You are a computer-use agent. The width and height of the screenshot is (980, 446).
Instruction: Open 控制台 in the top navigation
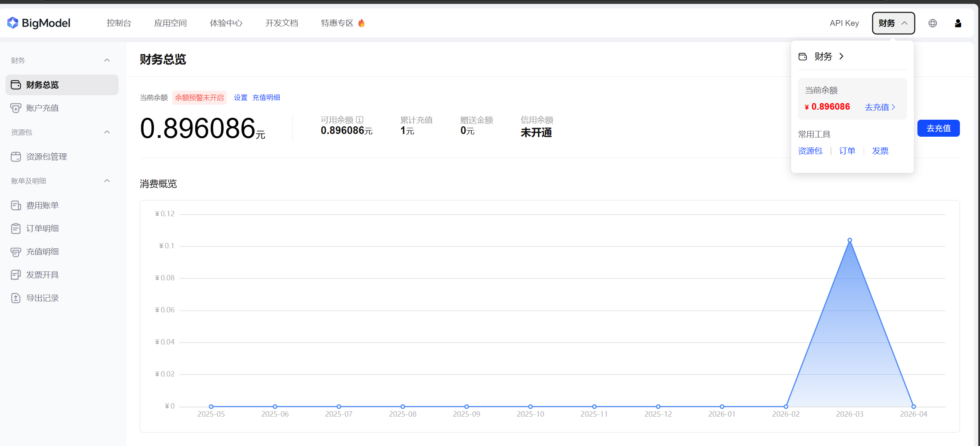(x=119, y=23)
